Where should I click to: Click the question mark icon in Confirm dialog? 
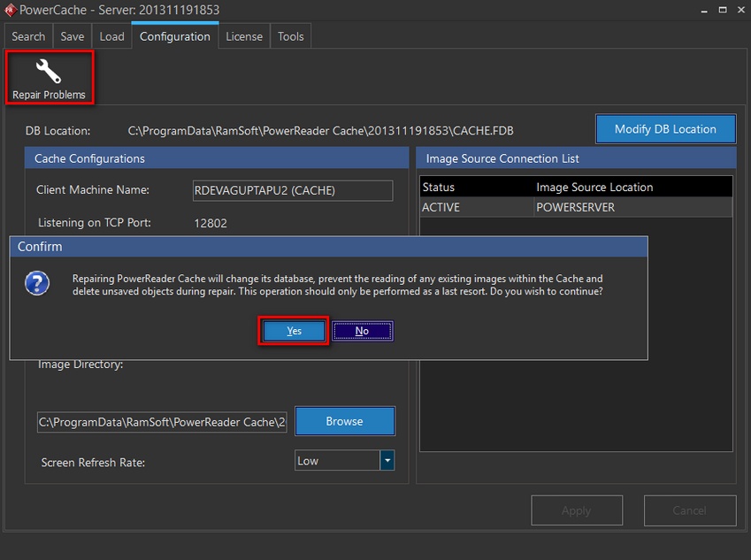click(x=37, y=284)
